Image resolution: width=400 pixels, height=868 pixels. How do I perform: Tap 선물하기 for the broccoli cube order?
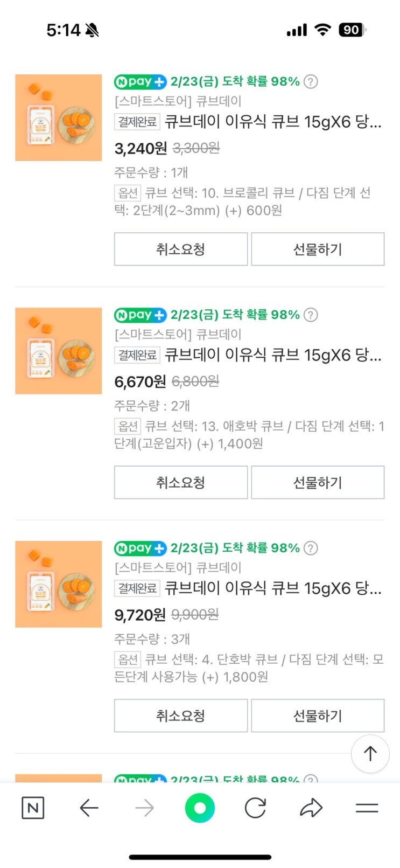point(318,249)
